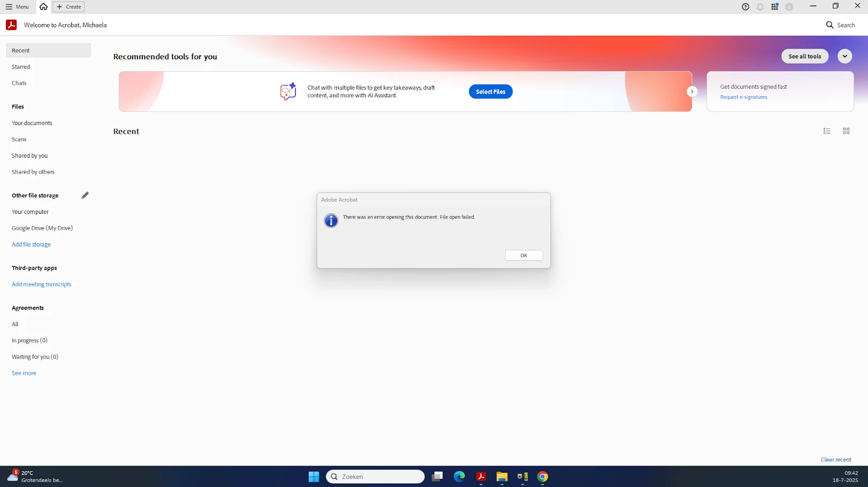Click OK in the error dialog
Image resolution: width=868 pixels, height=487 pixels.
(524, 256)
